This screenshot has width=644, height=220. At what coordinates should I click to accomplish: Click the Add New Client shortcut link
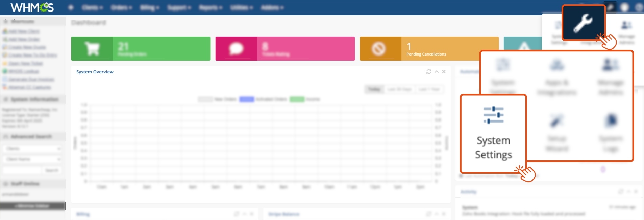click(x=24, y=31)
